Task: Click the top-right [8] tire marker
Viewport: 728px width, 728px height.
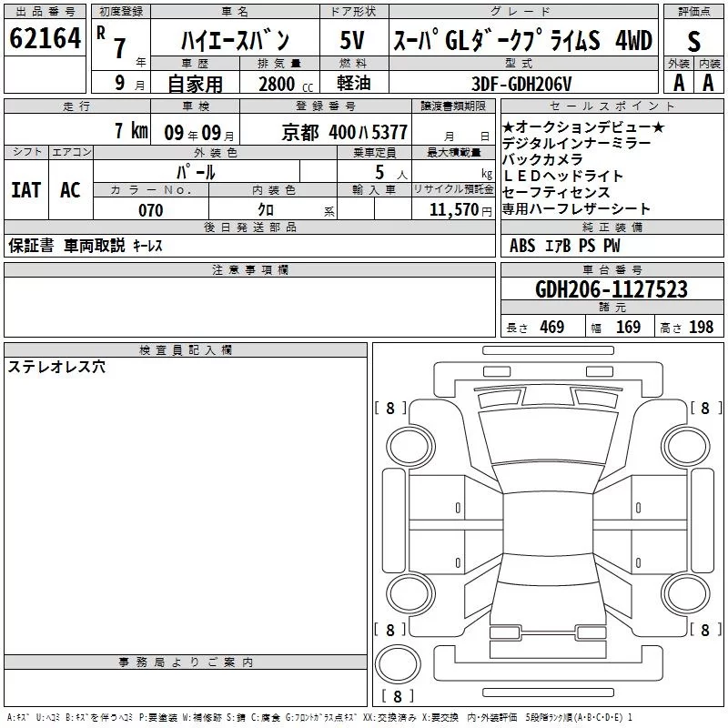Action: coord(704,409)
